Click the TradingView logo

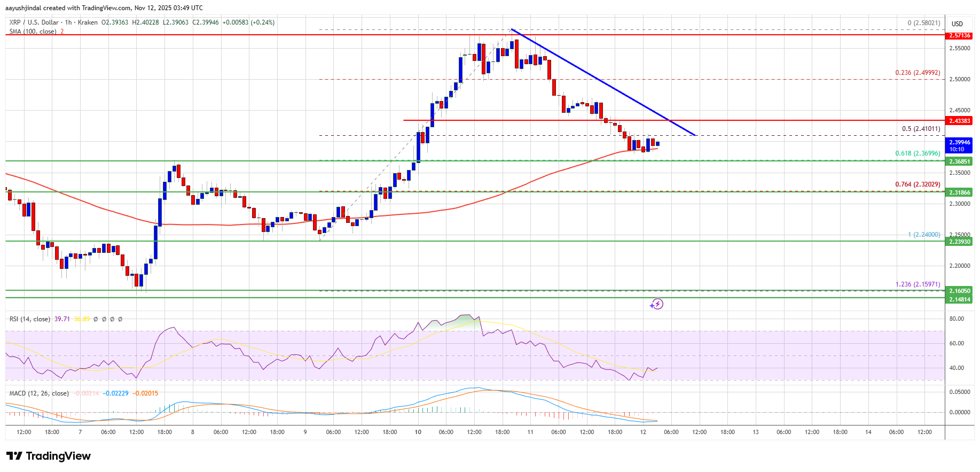[49, 456]
